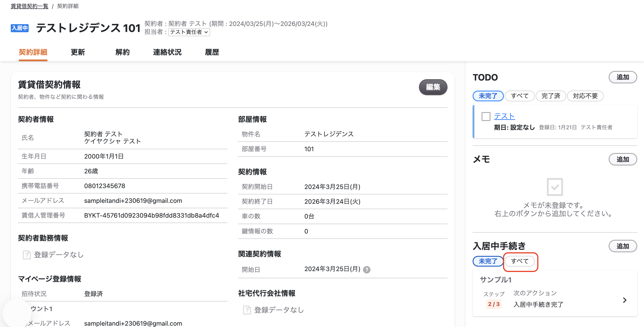Click document icon in 社宅代行会社情報 section

coord(247,310)
